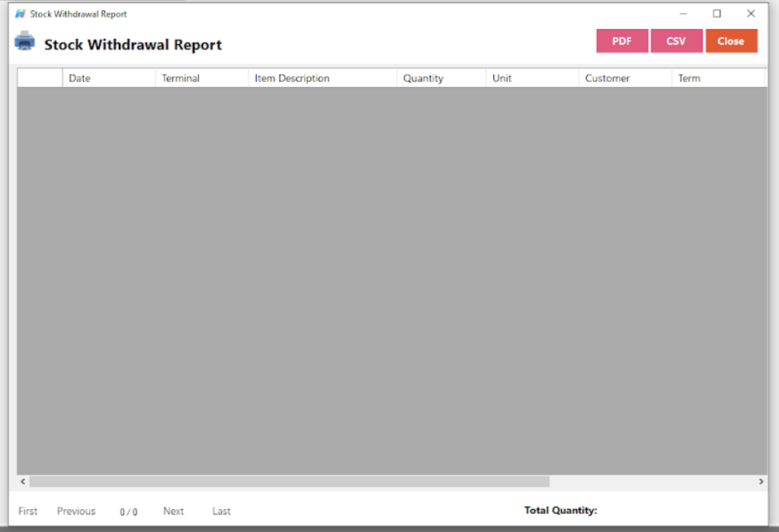Sort by the Date column header
Image resolution: width=779 pixels, height=532 pixels.
tap(109, 78)
